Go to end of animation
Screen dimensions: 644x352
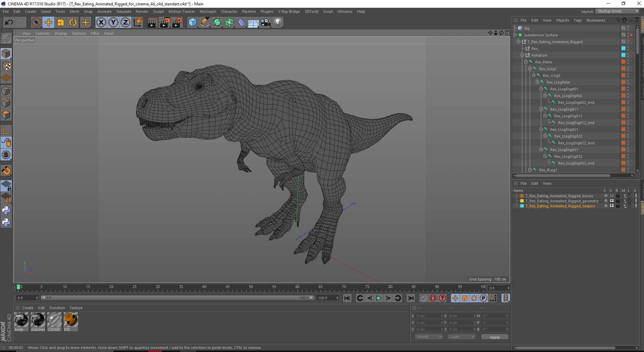pos(410,298)
